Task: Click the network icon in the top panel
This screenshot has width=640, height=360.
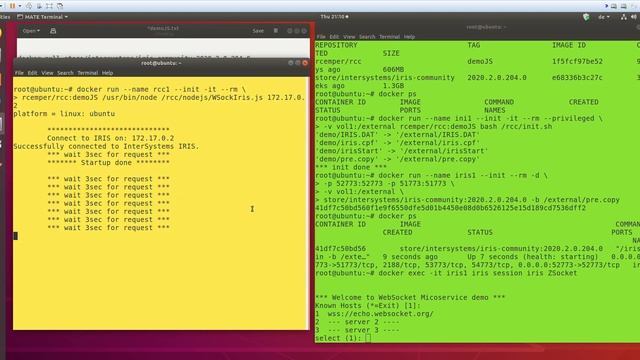Action: [623, 17]
